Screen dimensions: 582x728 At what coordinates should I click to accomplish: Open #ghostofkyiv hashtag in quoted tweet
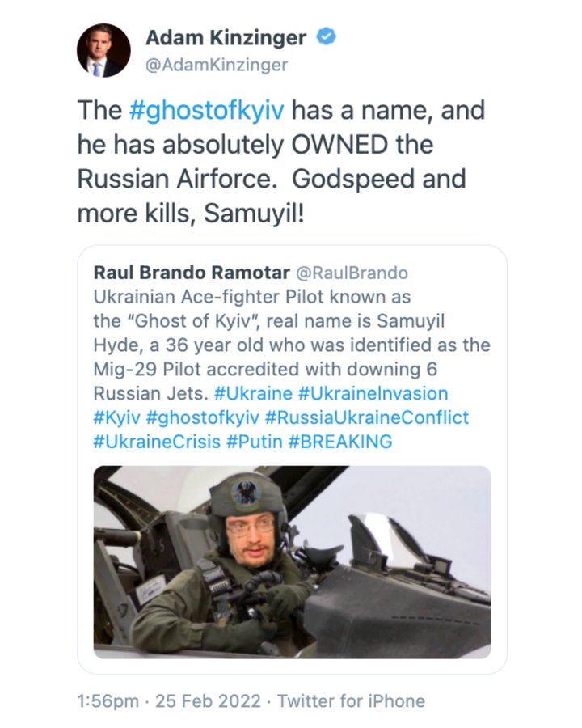(x=202, y=417)
